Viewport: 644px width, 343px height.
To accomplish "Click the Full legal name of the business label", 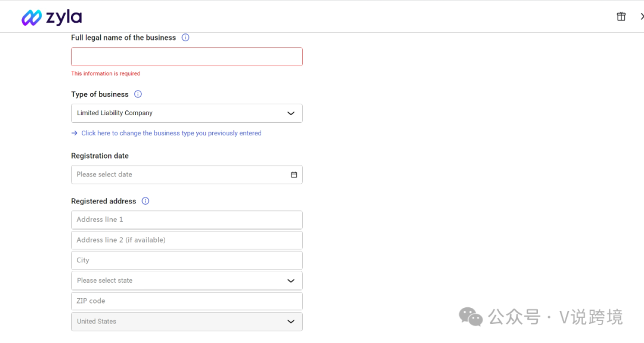I will click(123, 38).
